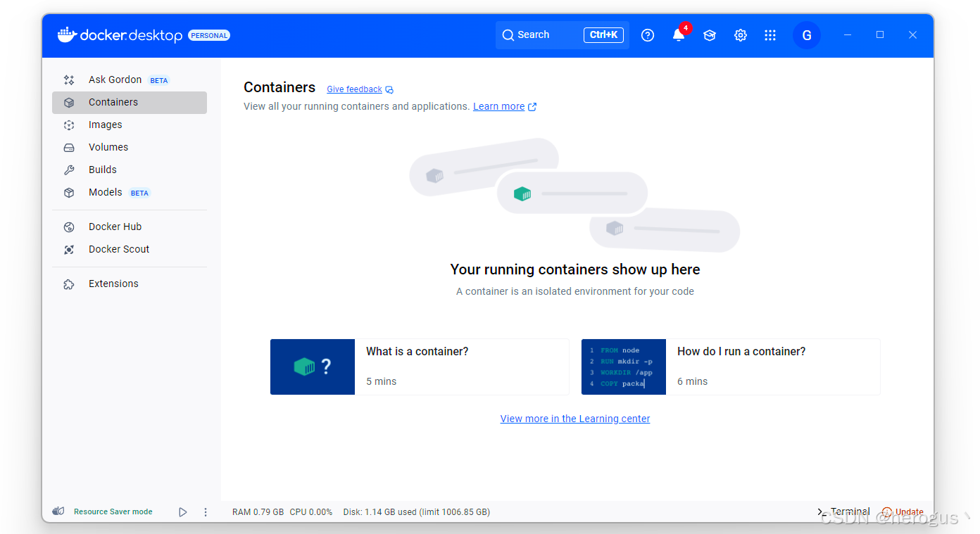Open View more in the Learning center
980x534 pixels.
pyautogui.click(x=575, y=419)
